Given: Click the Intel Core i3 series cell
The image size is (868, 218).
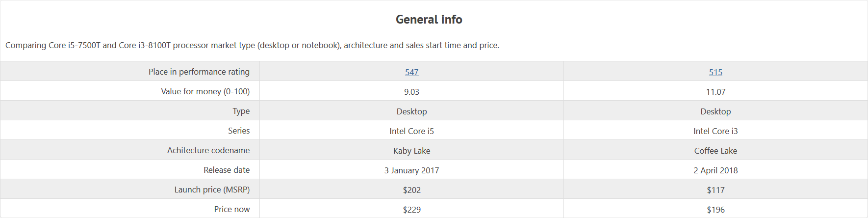Looking at the screenshot, I should coord(715,131).
